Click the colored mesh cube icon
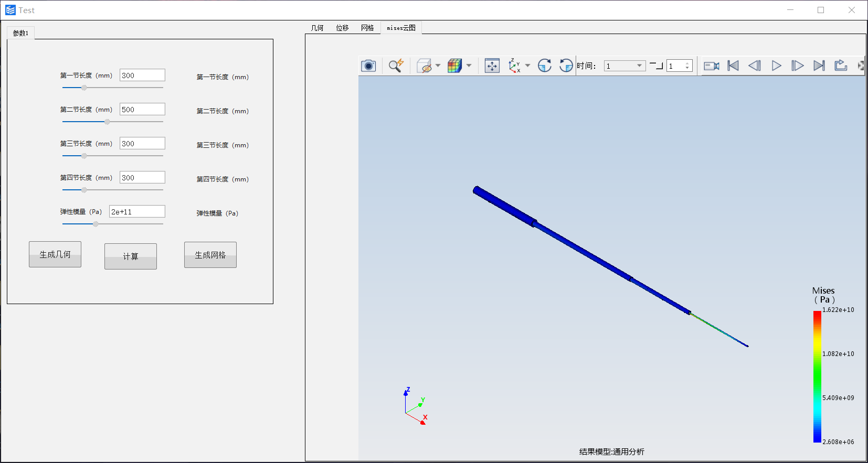This screenshot has height=463, width=868. click(454, 66)
